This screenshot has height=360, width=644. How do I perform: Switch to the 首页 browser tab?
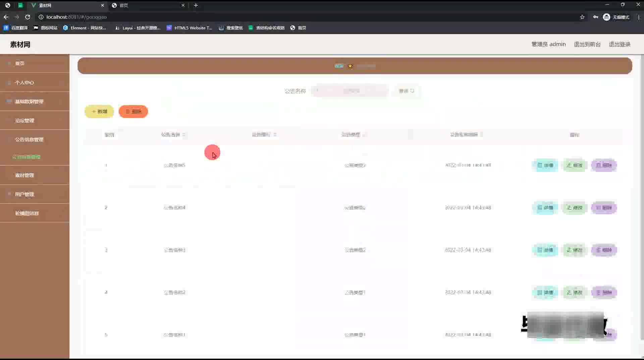point(148,5)
